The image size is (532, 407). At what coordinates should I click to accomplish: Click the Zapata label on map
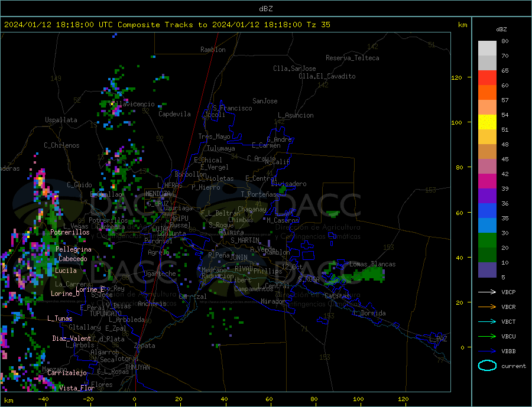click(x=145, y=346)
